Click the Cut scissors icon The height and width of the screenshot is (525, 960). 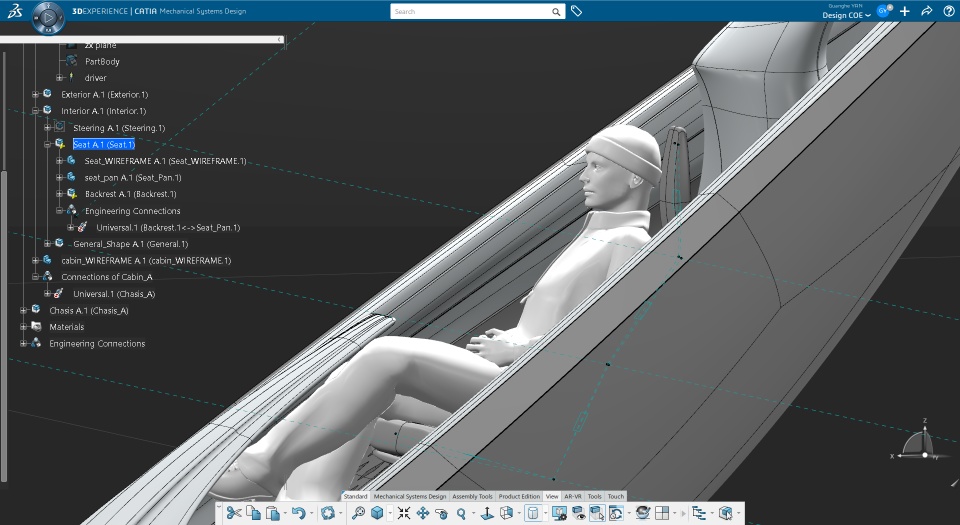(x=233, y=513)
